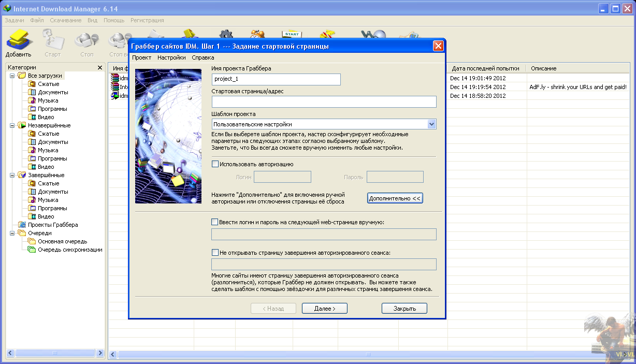
Task: Select the Завершённые folder
Action: [x=46, y=175]
